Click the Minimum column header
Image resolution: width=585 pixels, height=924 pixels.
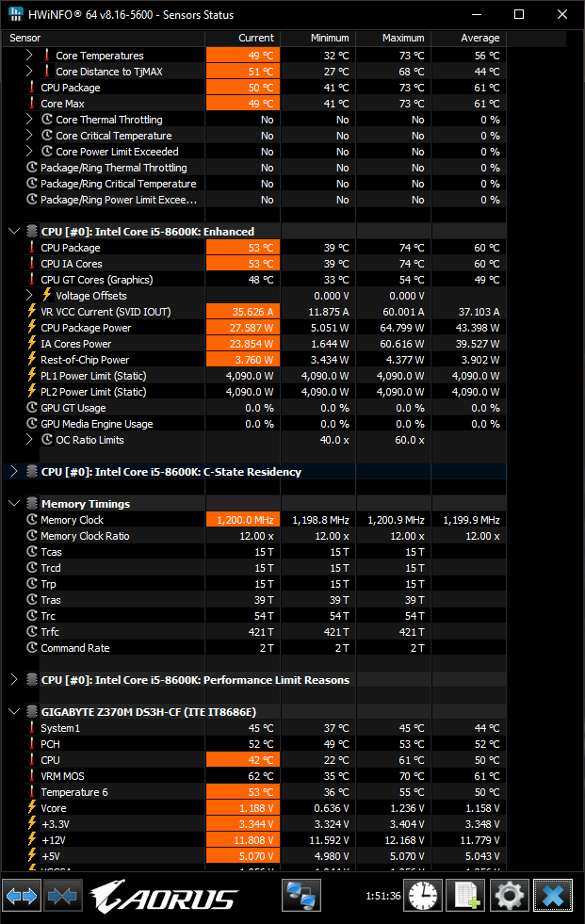318,38
